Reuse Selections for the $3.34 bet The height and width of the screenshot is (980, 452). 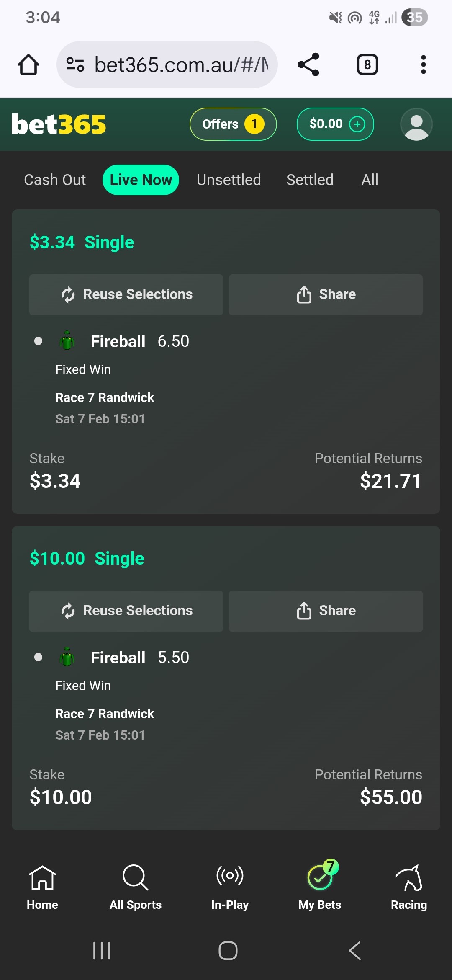point(126,295)
